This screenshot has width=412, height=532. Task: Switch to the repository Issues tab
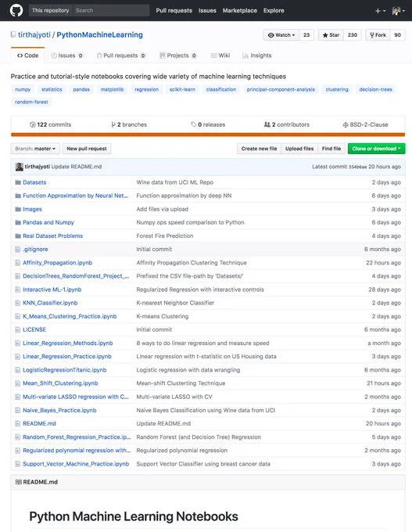66,56
